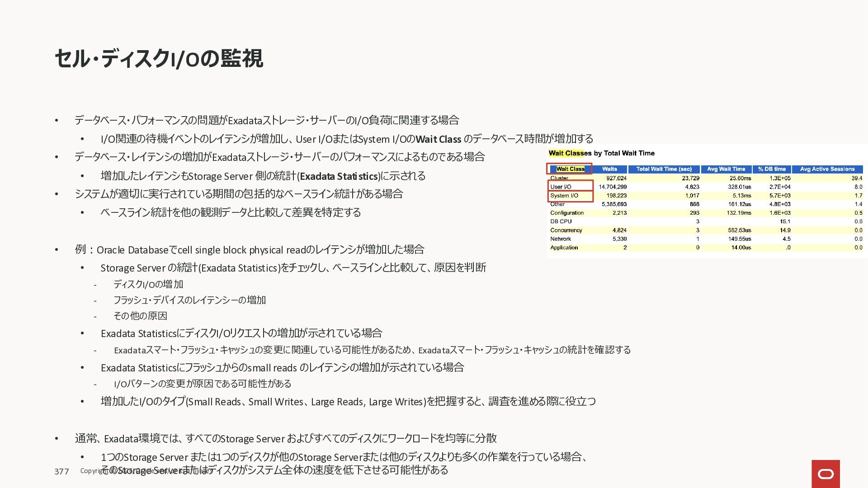Click Total Wait Time (sec) header
The height and width of the screenshot is (488, 868).
point(664,169)
